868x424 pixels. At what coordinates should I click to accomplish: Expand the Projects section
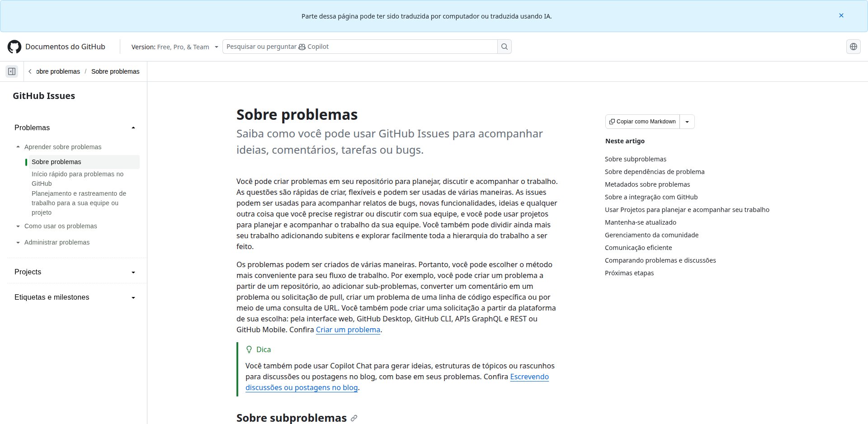pos(75,272)
